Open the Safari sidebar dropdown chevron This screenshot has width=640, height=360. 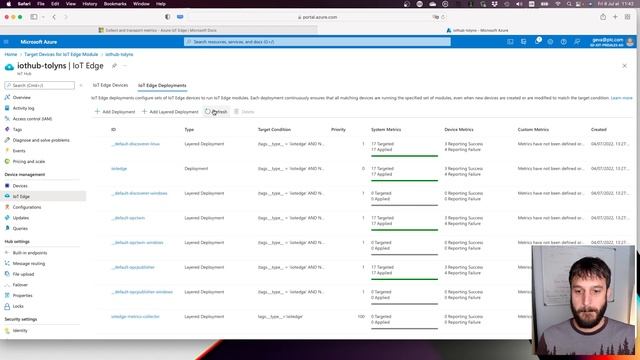click(43, 17)
